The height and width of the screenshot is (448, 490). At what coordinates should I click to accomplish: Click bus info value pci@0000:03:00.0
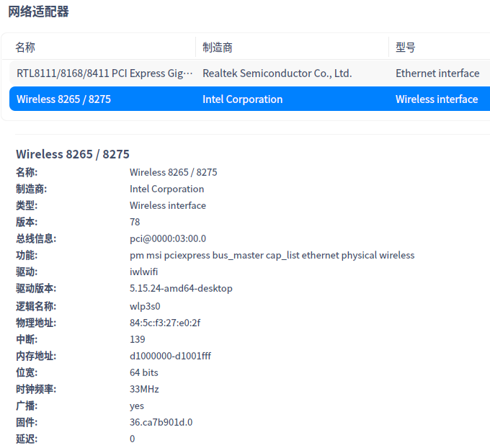(x=168, y=238)
